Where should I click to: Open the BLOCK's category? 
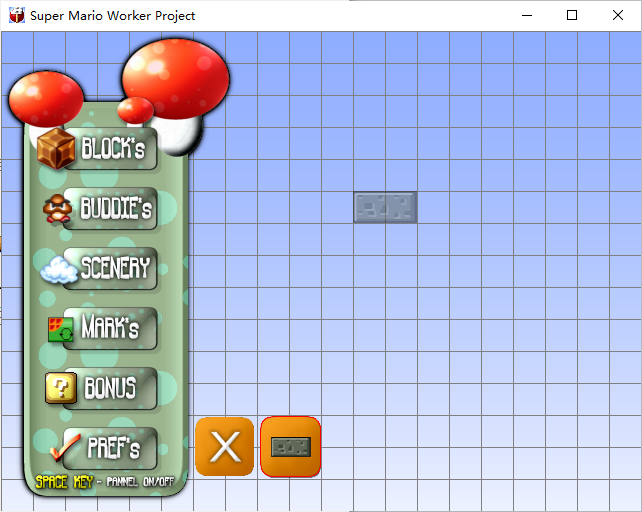coord(111,148)
